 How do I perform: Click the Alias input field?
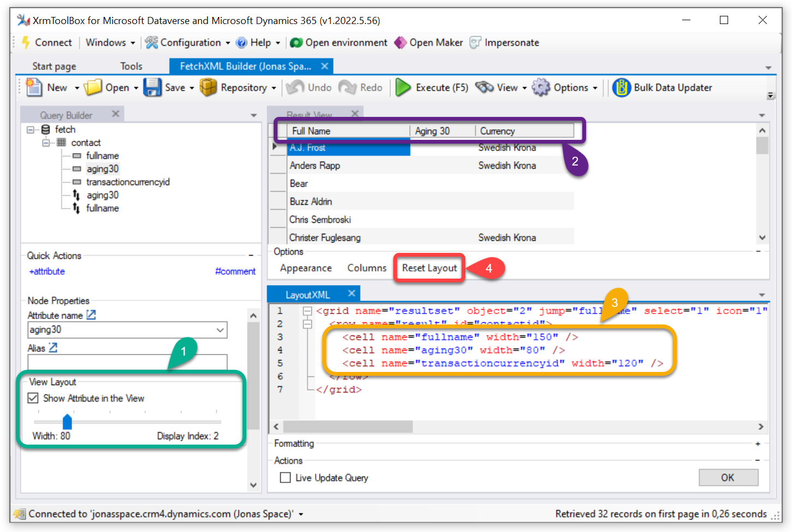click(127, 362)
